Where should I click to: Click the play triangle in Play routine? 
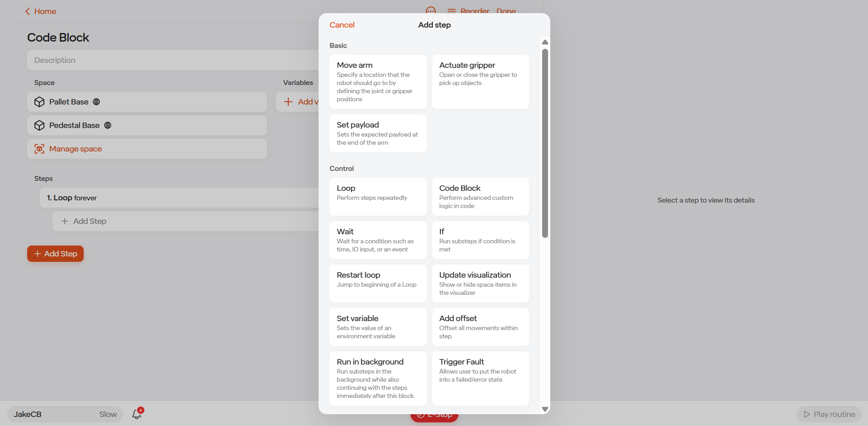click(807, 414)
